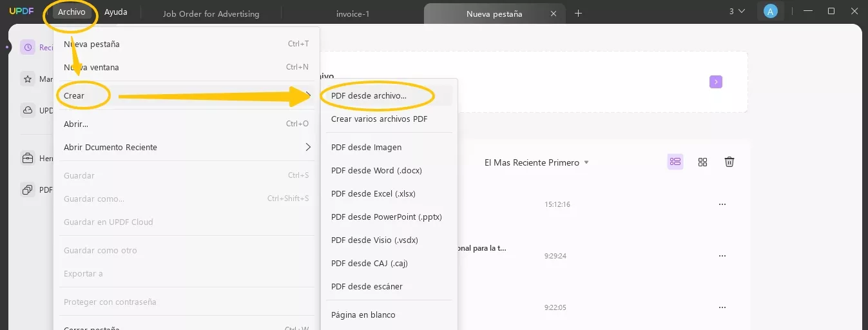Expand the Crear submenu
Screen dimensions: 868x330
[186, 95]
